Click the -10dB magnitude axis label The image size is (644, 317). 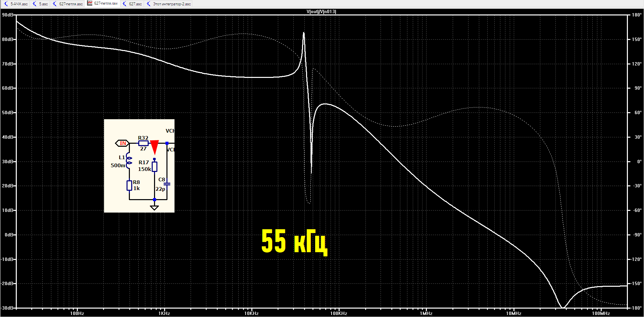tap(7, 259)
